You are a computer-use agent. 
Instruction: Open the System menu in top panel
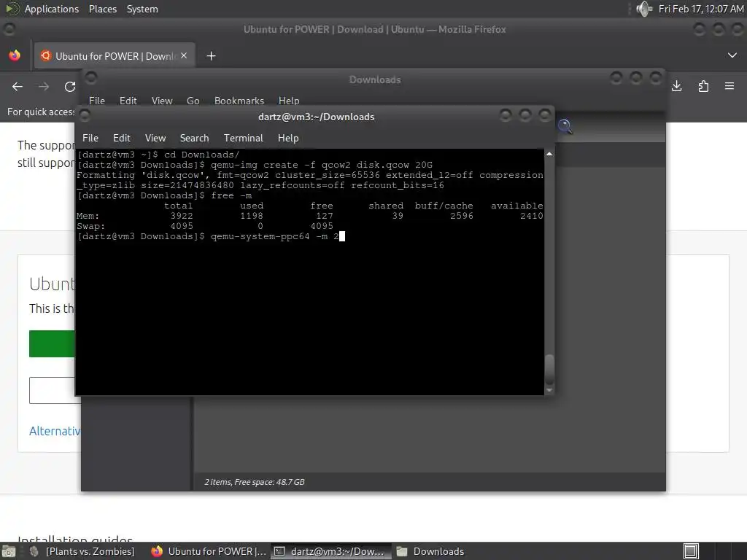pyautogui.click(x=142, y=9)
